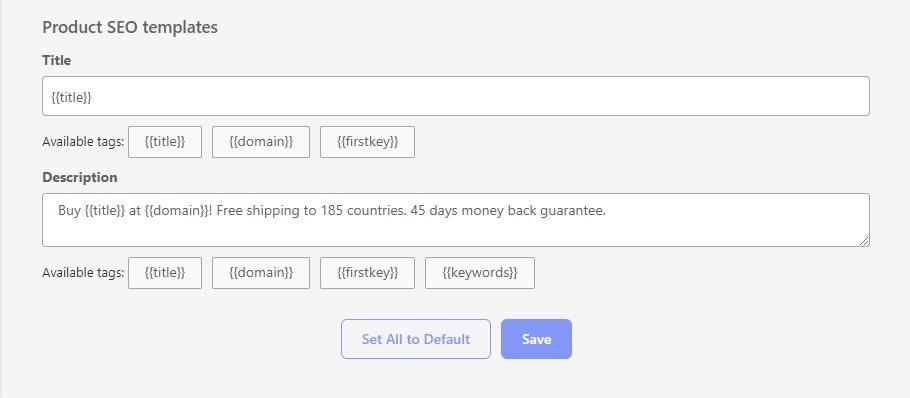Click the Set All to Default button
This screenshot has width=910, height=398.
point(416,339)
